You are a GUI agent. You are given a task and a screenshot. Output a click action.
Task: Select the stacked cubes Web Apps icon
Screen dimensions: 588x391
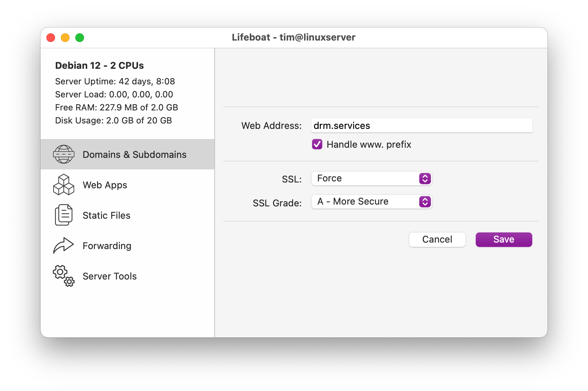tap(64, 185)
